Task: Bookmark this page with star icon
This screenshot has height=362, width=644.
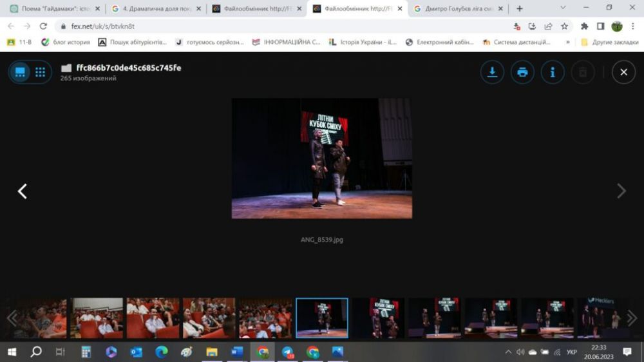Action: pos(564,26)
